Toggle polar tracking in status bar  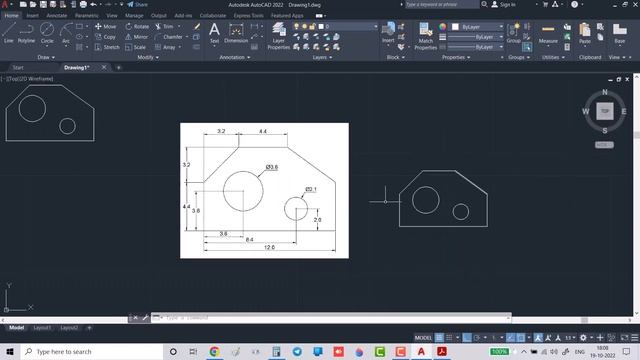[x=476, y=338]
